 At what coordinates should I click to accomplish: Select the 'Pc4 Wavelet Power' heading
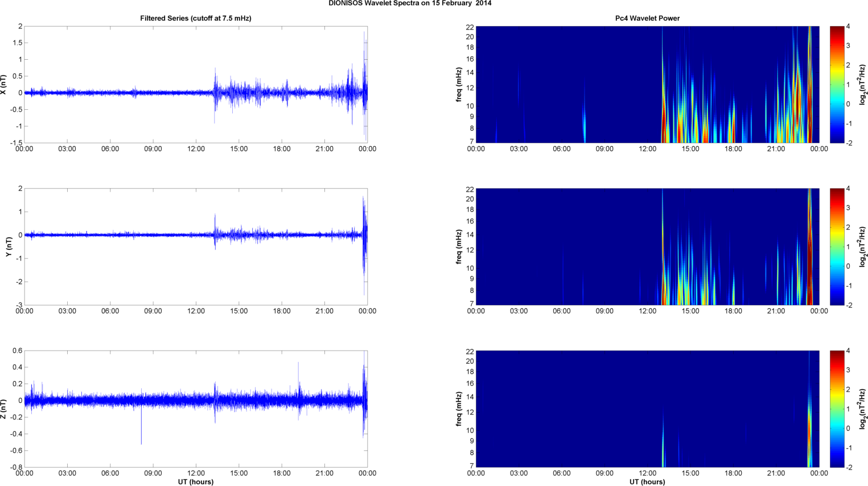(x=647, y=18)
